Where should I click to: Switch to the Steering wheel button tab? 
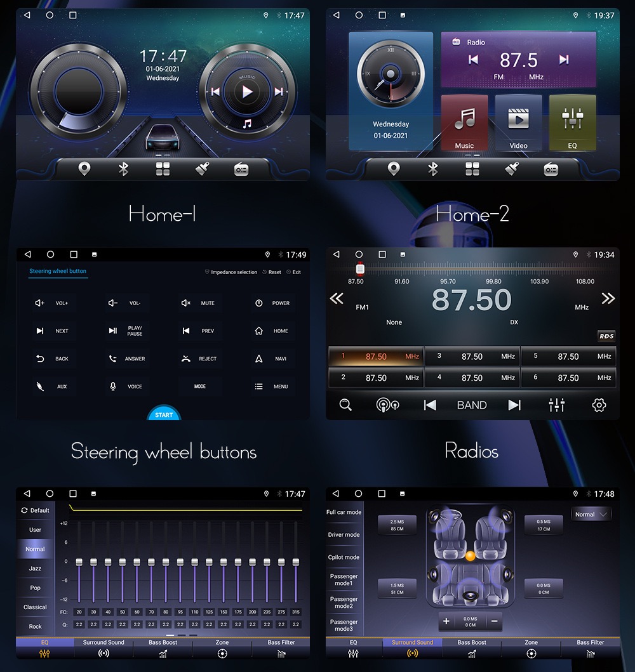click(58, 272)
